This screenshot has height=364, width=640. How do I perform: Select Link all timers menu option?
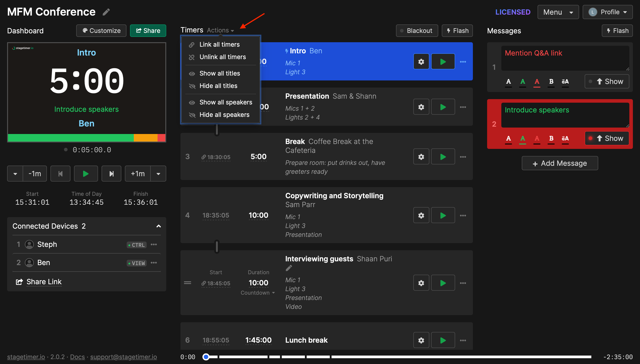click(219, 44)
